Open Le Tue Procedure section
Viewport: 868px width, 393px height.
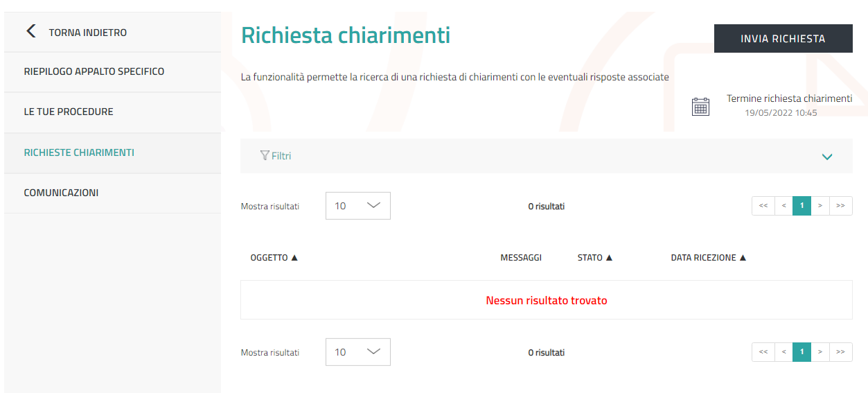click(x=69, y=112)
